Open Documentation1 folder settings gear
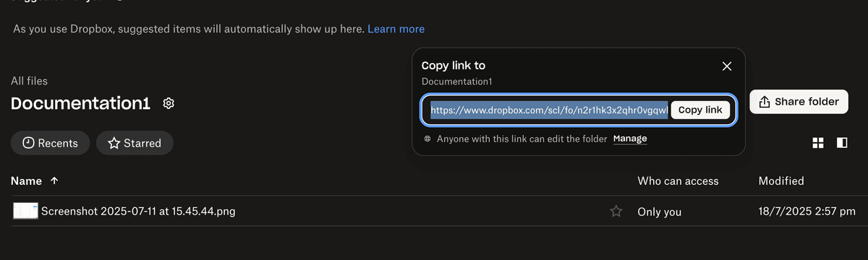 [169, 103]
